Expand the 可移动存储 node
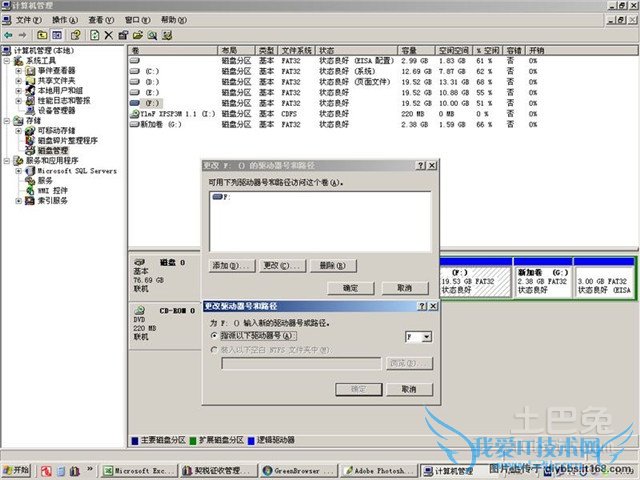The image size is (640, 480). pos(18,131)
